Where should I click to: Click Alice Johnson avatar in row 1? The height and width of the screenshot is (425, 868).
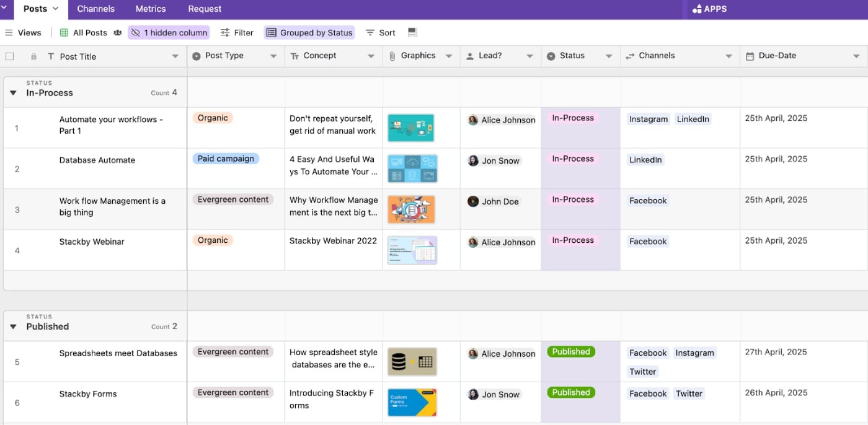pos(473,120)
